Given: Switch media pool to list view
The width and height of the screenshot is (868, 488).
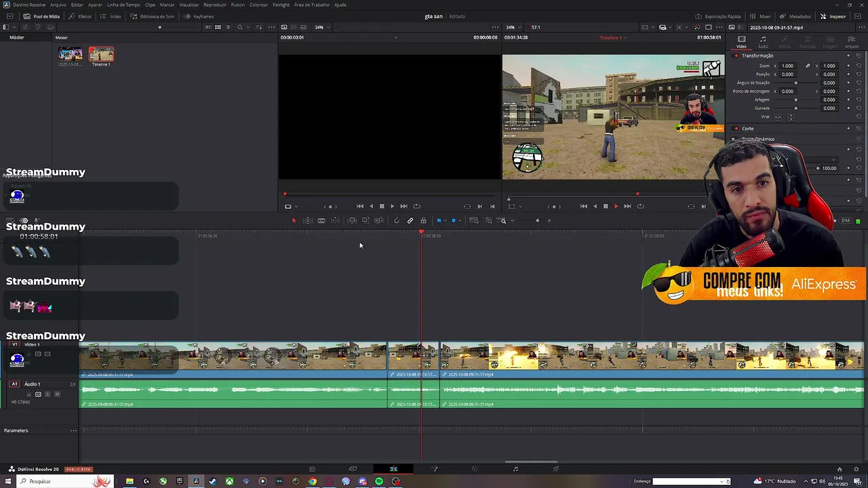Looking at the screenshot, I should pos(228,27).
